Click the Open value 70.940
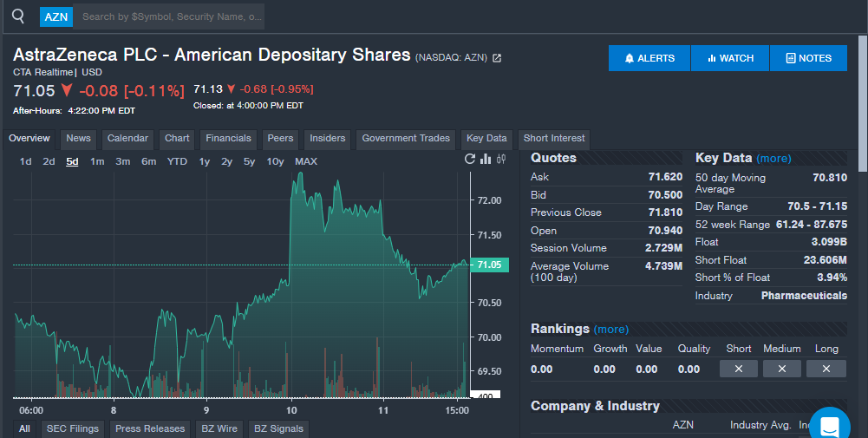The height and width of the screenshot is (438, 868). coord(665,231)
